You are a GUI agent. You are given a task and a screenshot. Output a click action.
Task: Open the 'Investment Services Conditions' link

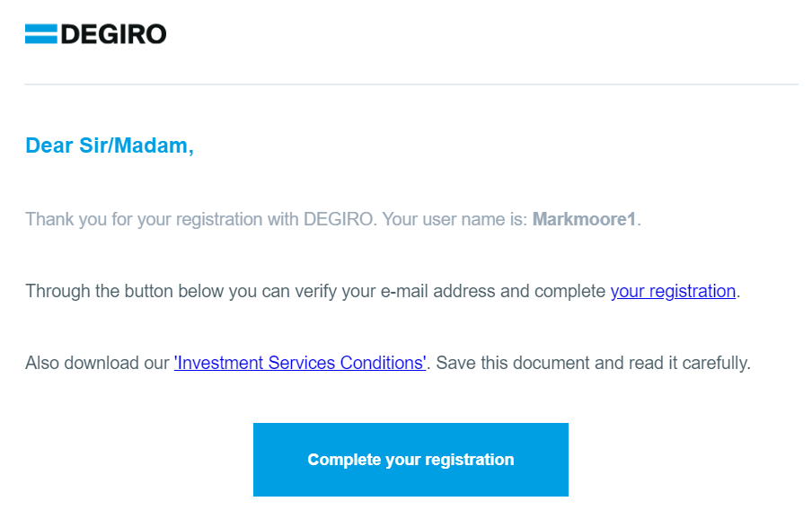[x=299, y=363]
